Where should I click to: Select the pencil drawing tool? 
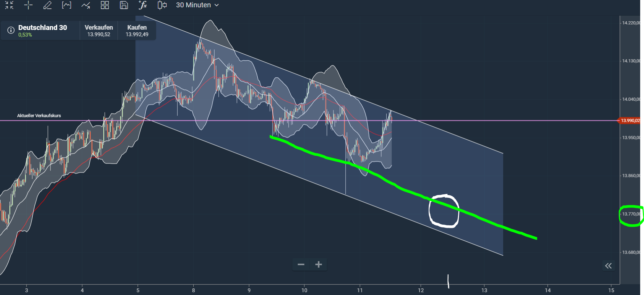(47, 5)
